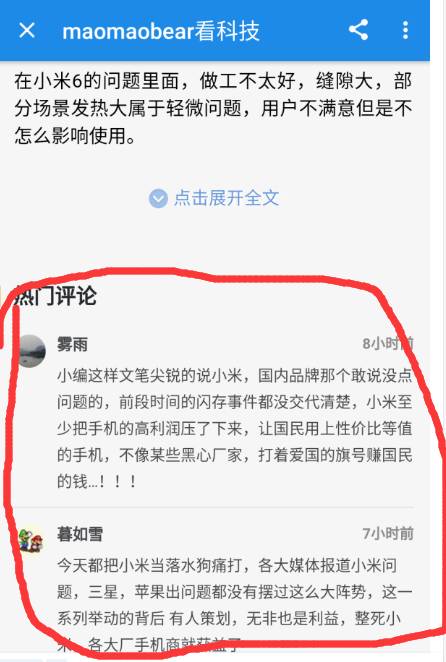Select the username 雾雨

72,345
